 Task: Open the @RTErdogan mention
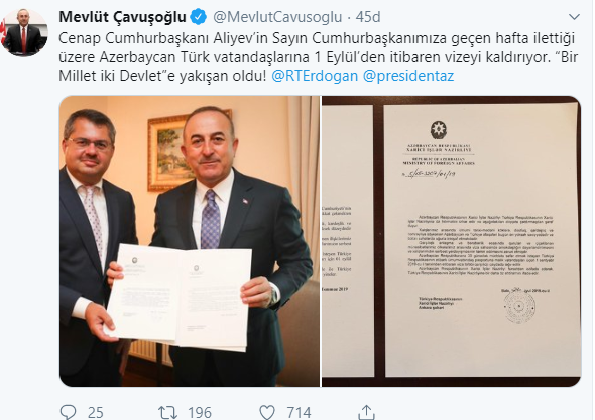[x=315, y=76]
